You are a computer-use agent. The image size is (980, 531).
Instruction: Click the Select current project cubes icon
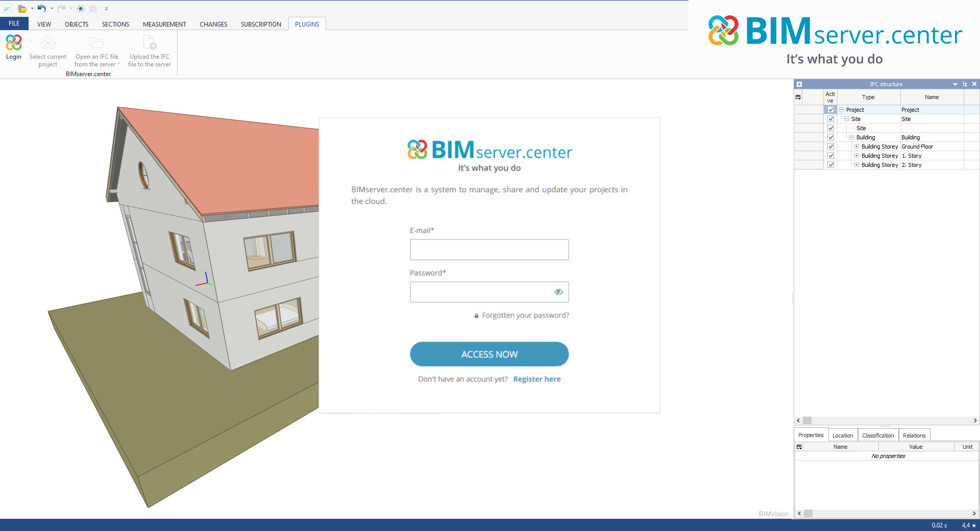coord(48,42)
